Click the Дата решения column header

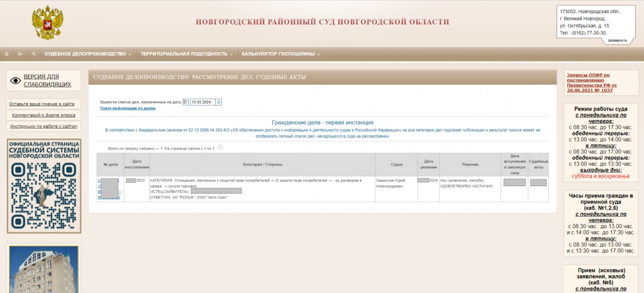428,165
